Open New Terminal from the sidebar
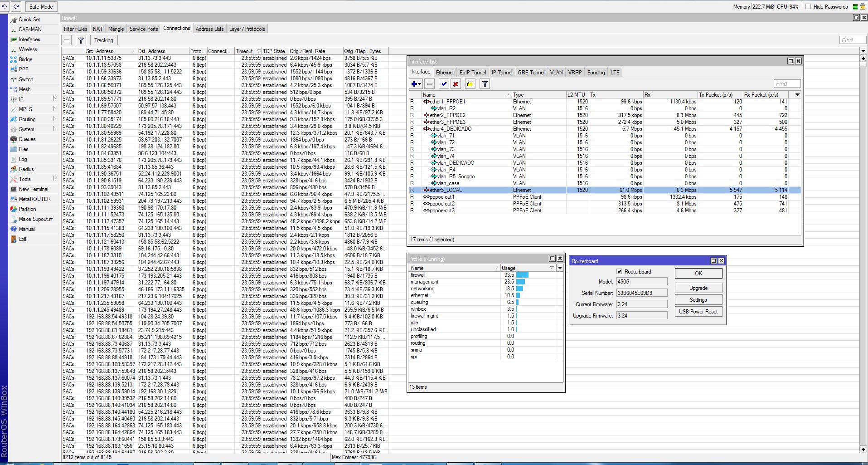This screenshot has height=465, width=868. pos(33,189)
